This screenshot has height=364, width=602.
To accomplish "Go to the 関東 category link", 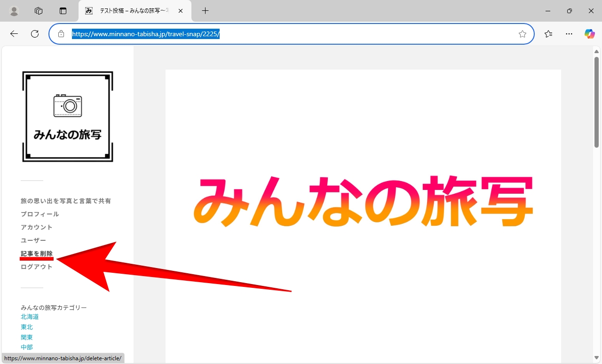I will [x=27, y=337].
